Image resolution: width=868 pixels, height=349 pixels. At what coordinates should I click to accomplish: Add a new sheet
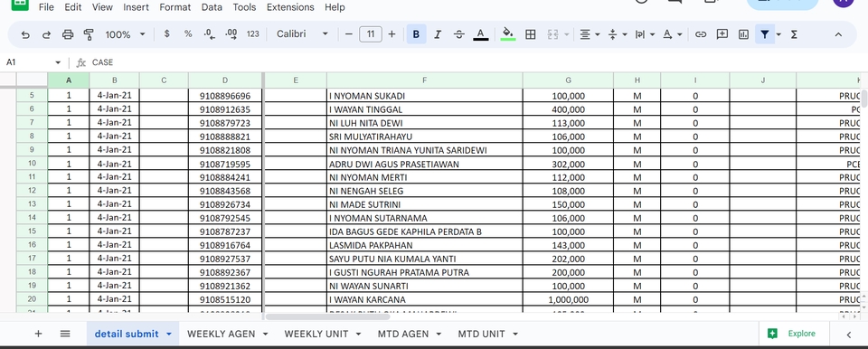[x=38, y=334]
